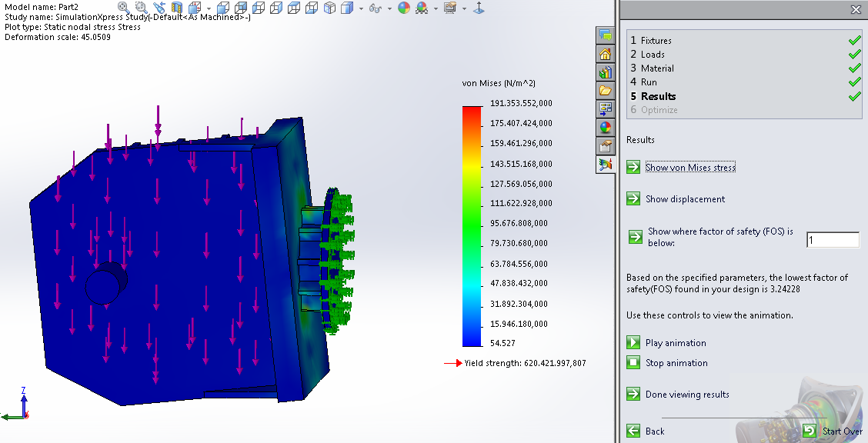Activate the Section View tool
868x443 pixels.
[x=176, y=7]
